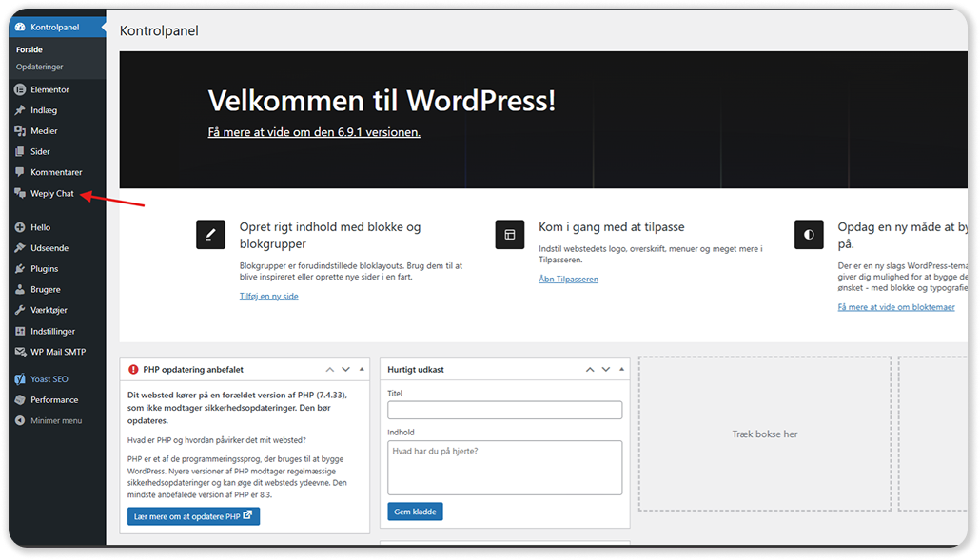Focus the Indhold text area
The height and width of the screenshot is (560, 980).
[x=504, y=468]
